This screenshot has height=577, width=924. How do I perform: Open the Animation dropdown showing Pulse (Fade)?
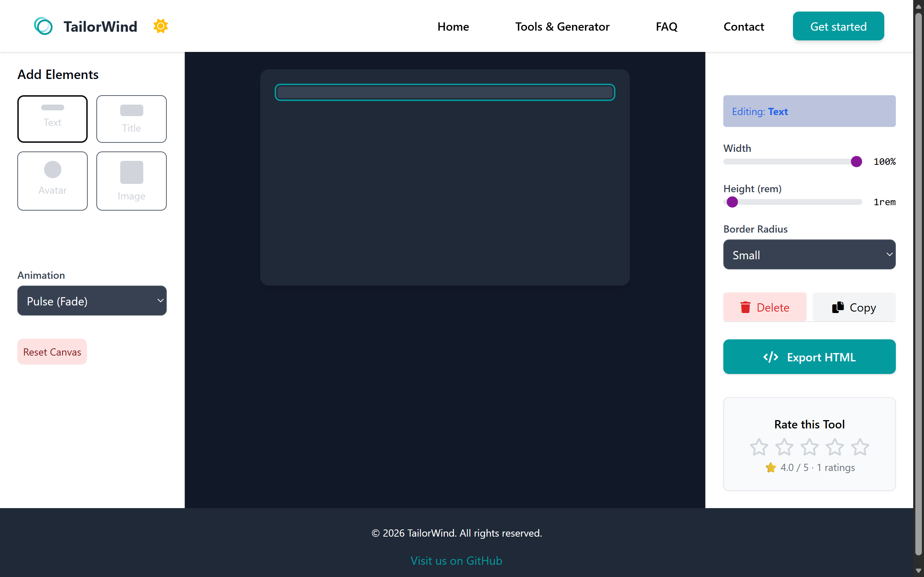(92, 301)
